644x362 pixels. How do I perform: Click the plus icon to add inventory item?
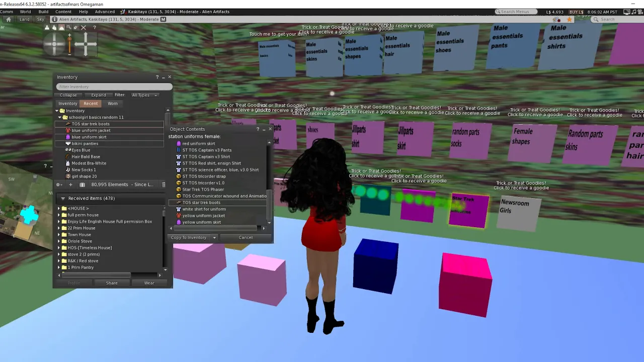pyautogui.click(x=70, y=185)
